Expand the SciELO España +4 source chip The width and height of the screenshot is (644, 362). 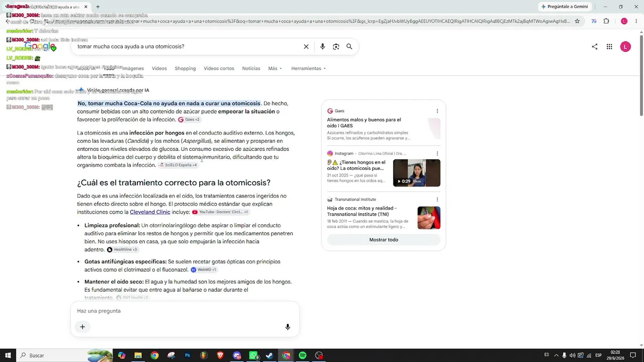178,165
